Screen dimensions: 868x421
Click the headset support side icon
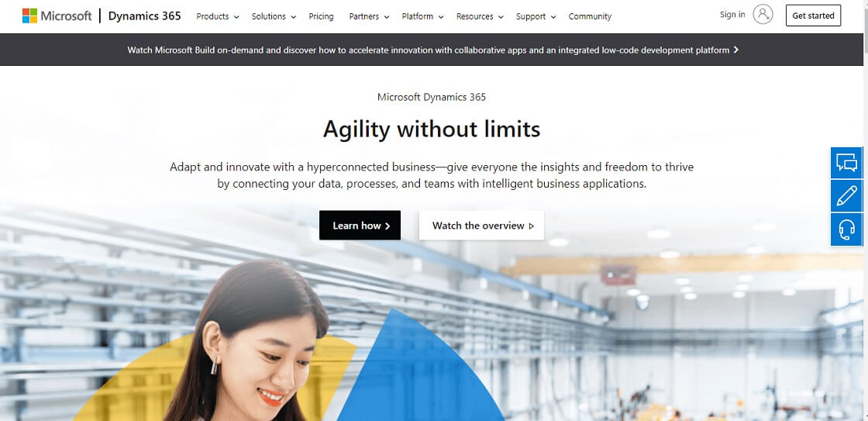846,229
